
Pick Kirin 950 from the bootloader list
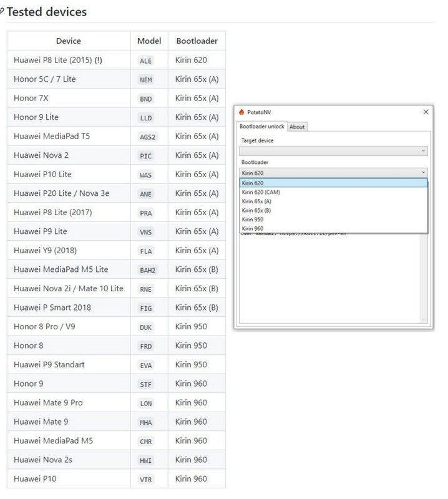pyautogui.click(x=333, y=220)
